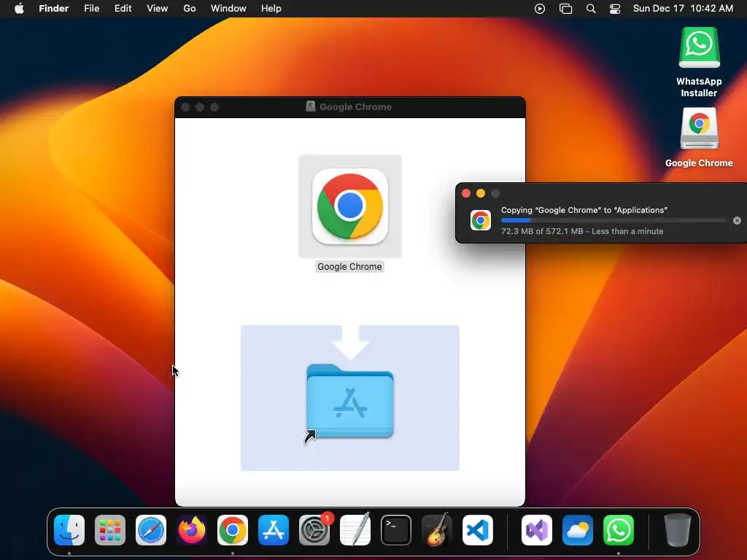The height and width of the screenshot is (560, 747).
Task: Open the Finder menu
Action: click(54, 8)
